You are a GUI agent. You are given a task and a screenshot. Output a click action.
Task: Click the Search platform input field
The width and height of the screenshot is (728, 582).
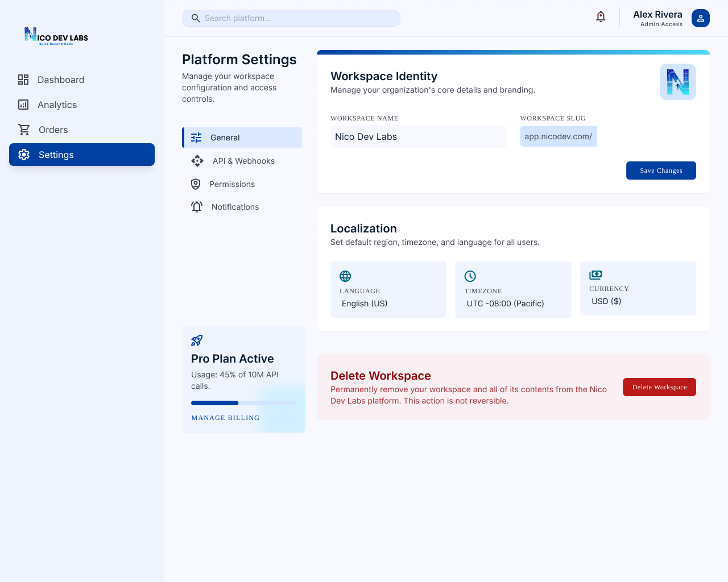[x=291, y=18]
